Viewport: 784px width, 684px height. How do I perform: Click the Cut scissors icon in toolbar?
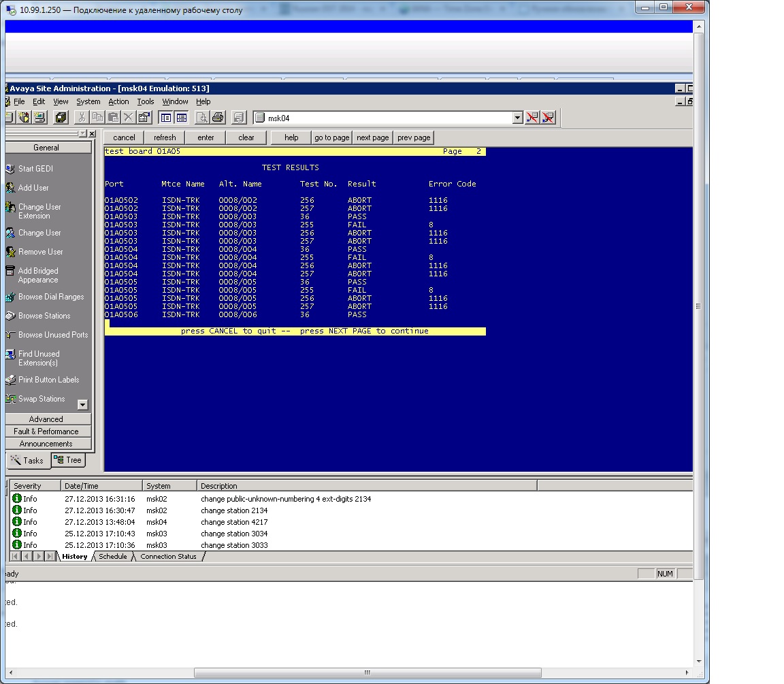(82, 118)
